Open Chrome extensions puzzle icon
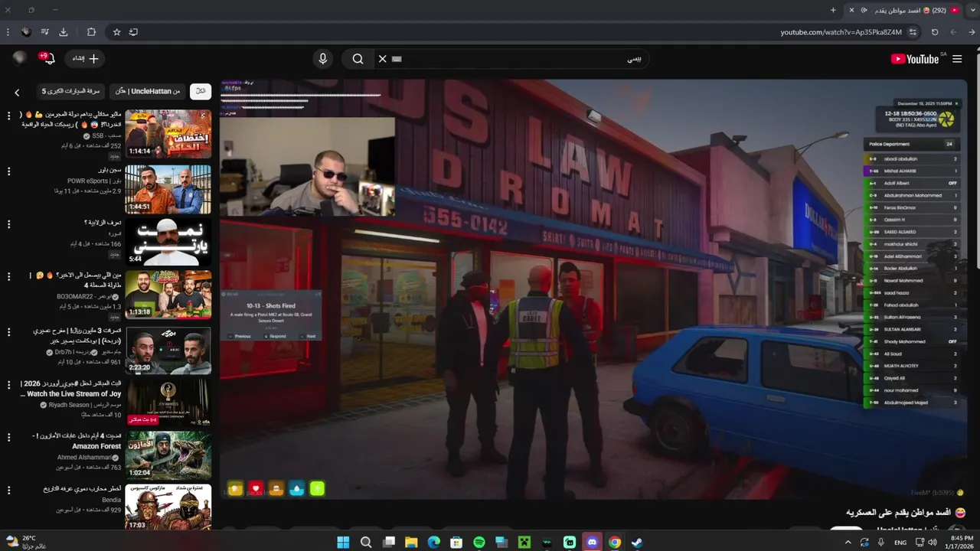 pyautogui.click(x=91, y=32)
